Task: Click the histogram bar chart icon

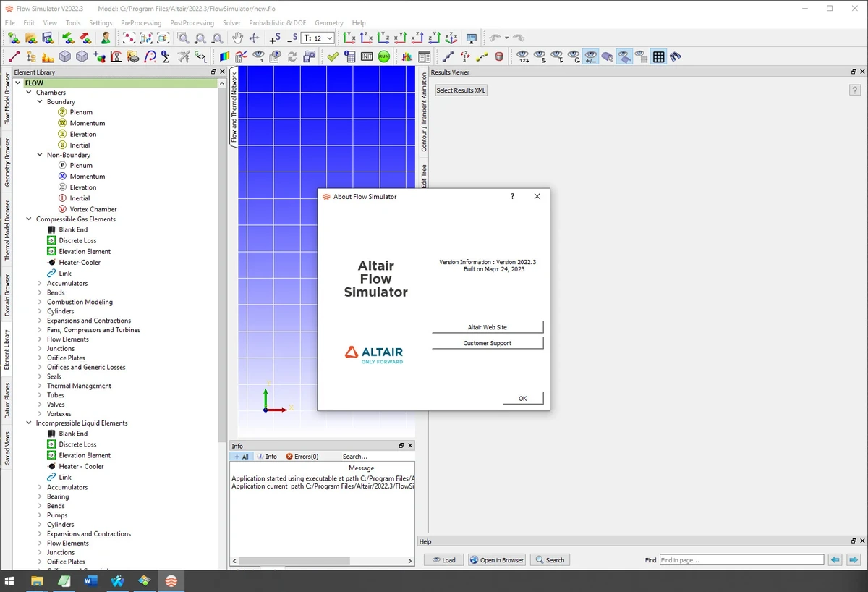Action: click(x=407, y=56)
